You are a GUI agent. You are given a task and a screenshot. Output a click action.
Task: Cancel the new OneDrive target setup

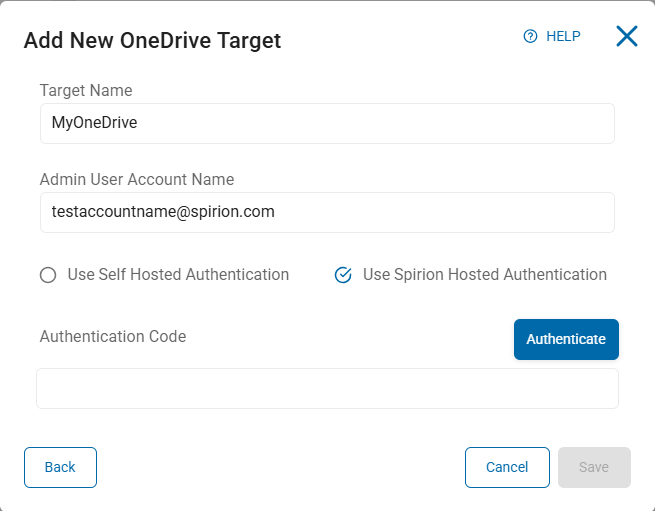point(507,467)
